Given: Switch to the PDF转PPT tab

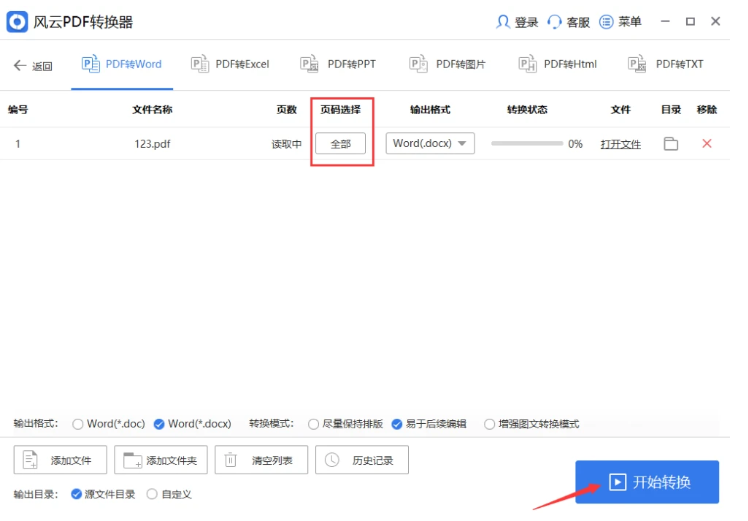Looking at the screenshot, I should [x=339, y=65].
